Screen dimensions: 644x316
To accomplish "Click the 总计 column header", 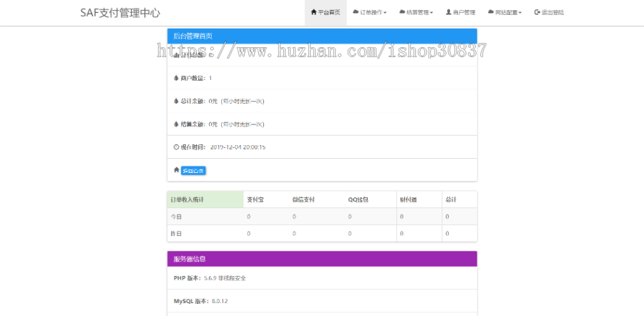I will [x=451, y=200].
